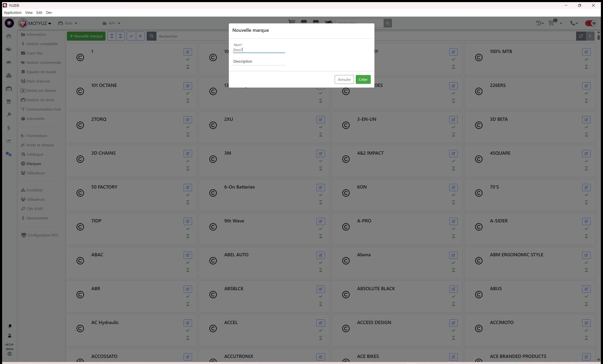Click the wrench icon in the left sidebar
The height and width of the screenshot is (364, 603).
tap(9, 115)
